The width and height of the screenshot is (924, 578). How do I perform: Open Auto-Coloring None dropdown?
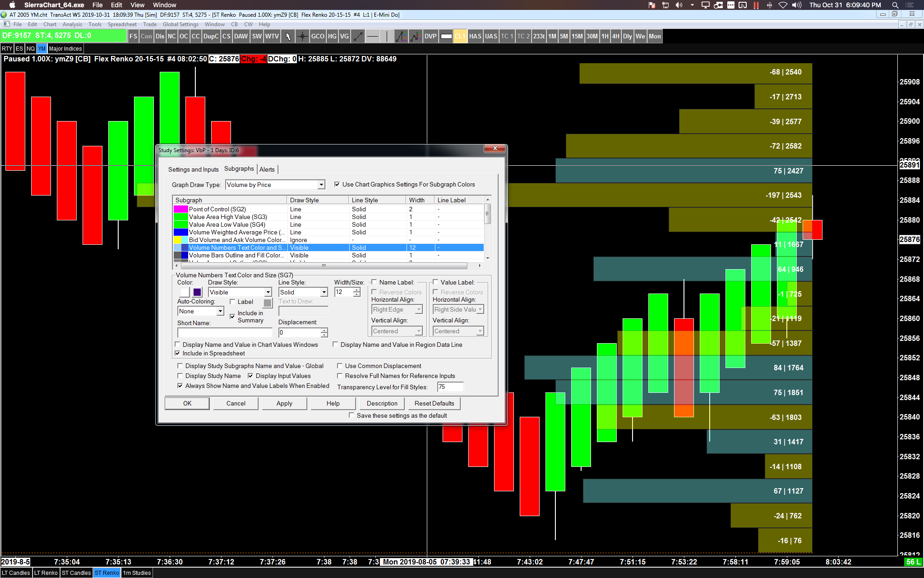pos(220,311)
